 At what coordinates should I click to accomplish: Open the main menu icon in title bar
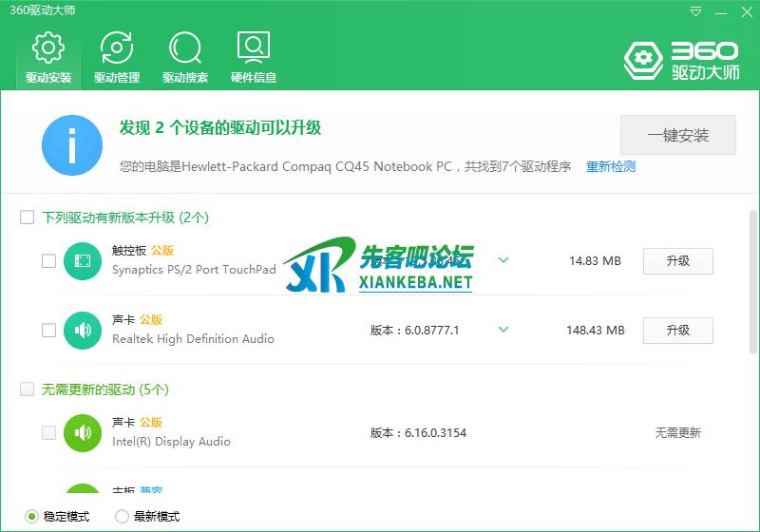[x=697, y=10]
